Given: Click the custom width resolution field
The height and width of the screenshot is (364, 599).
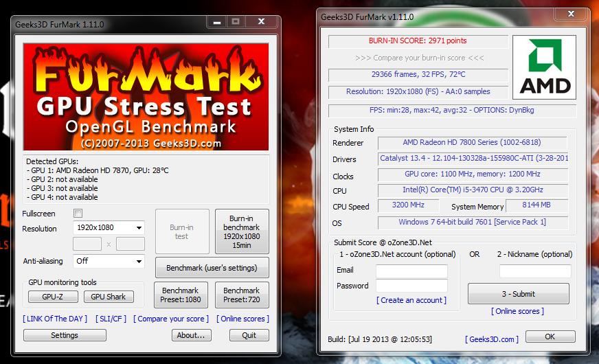Looking at the screenshot, I should pyautogui.click(x=87, y=244).
